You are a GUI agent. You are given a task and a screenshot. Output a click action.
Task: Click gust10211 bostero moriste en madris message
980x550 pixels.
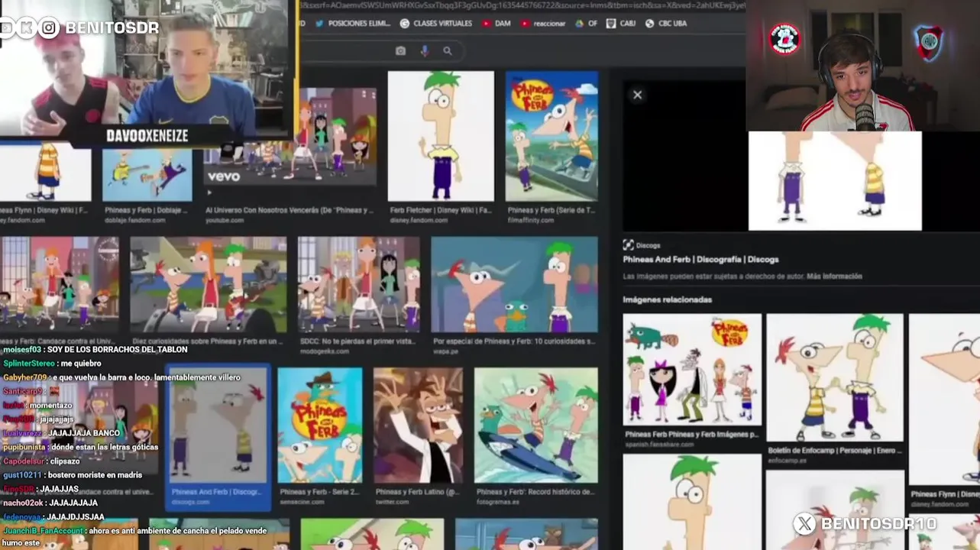coord(73,474)
